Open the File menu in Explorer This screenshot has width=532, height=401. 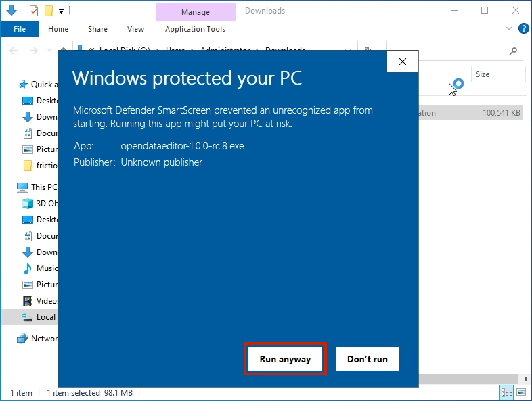20,29
